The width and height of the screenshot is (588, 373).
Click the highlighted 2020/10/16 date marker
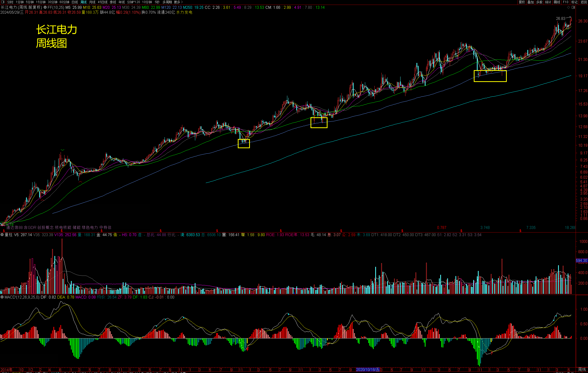coord(368,370)
